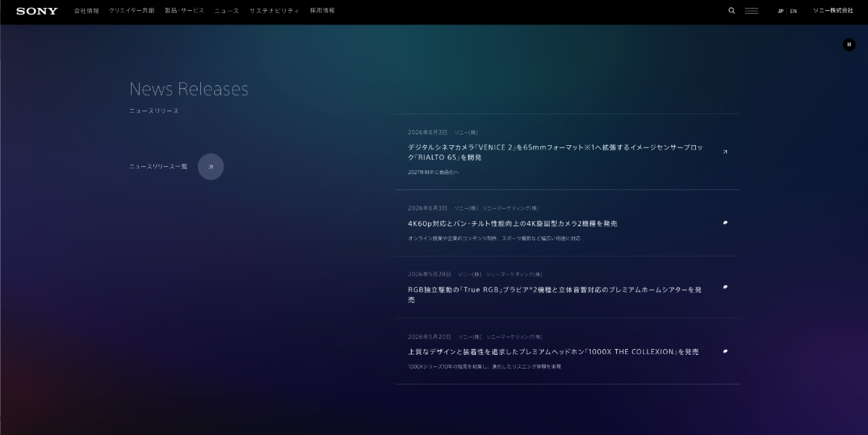Click the 2027年前半に商品化へ subtext
The width and height of the screenshot is (868, 435).
[x=433, y=172]
